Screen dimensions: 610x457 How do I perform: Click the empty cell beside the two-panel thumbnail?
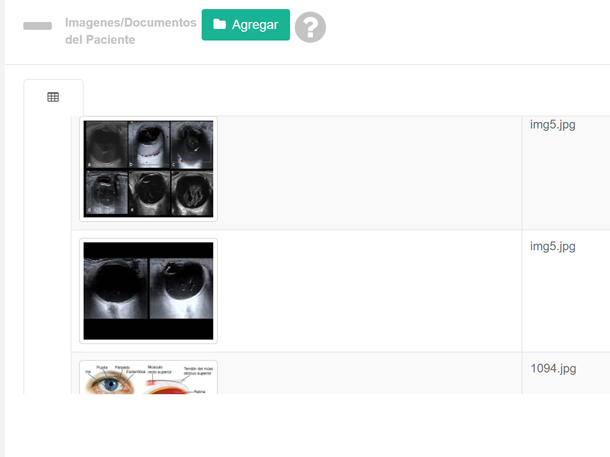[x=370, y=291]
